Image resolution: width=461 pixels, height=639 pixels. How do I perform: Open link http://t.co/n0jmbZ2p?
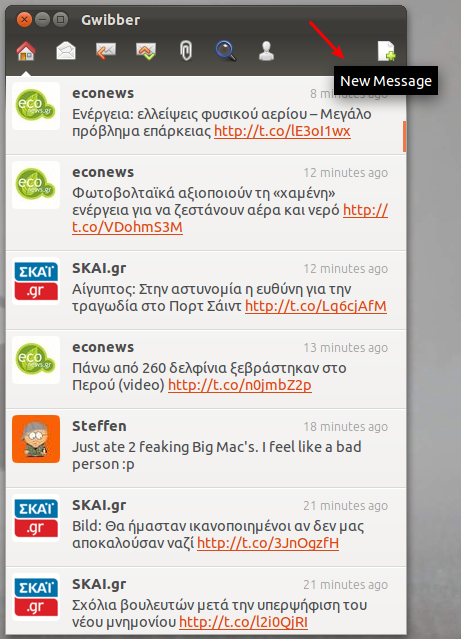point(240,385)
